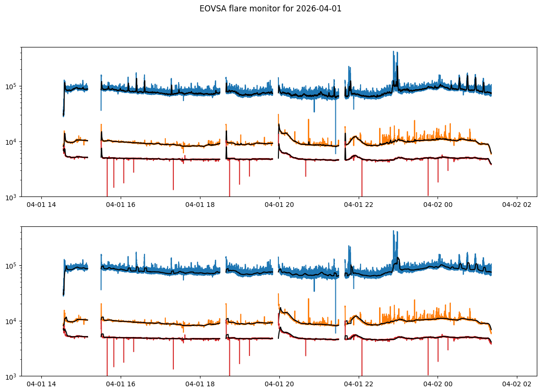Click the bottom plot's 10^3 y-axis label
The width and height of the screenshot is (543, 392).
[12, 376]
